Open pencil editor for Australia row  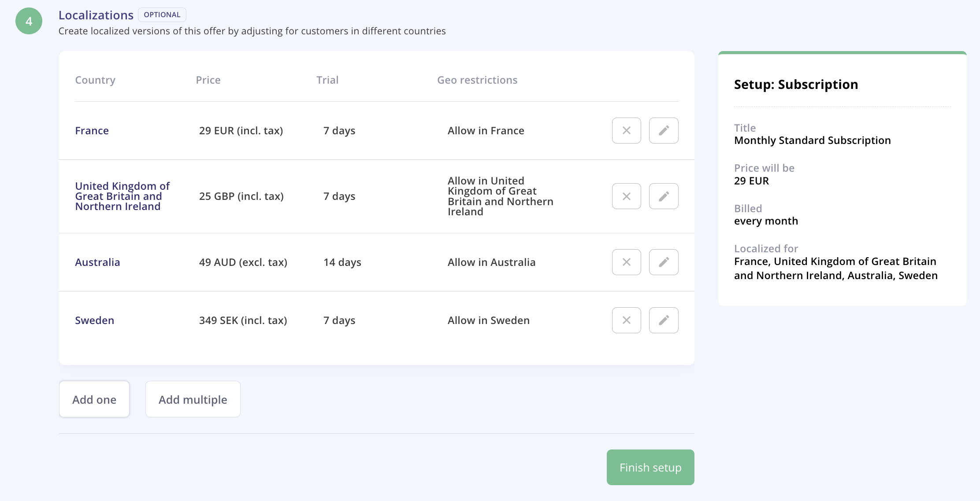[x=664, y=262]
